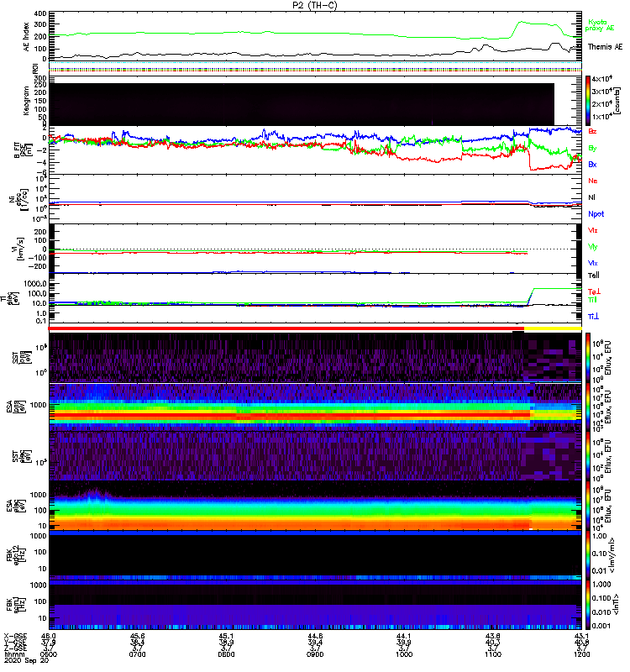The width and height of the screenshot is (630, 672).
Task: Click the 1000 time tick label
Action: tap(404, 654)
